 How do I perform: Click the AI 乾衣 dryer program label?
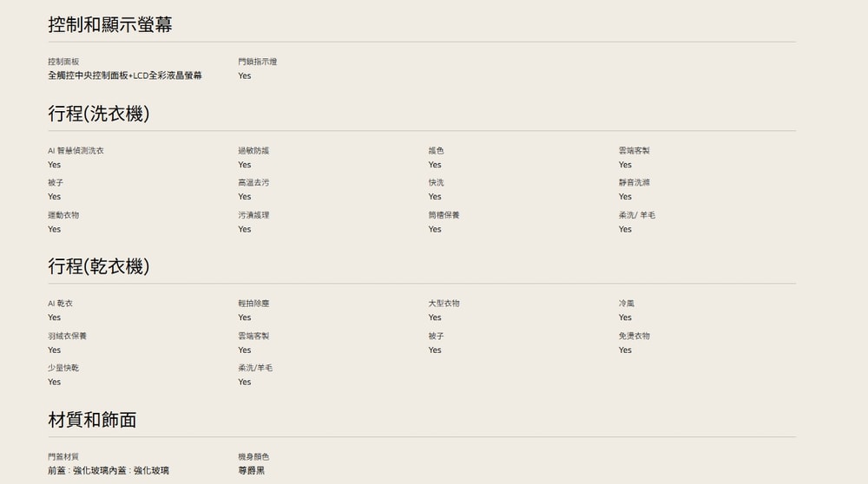tap(60, 304)
